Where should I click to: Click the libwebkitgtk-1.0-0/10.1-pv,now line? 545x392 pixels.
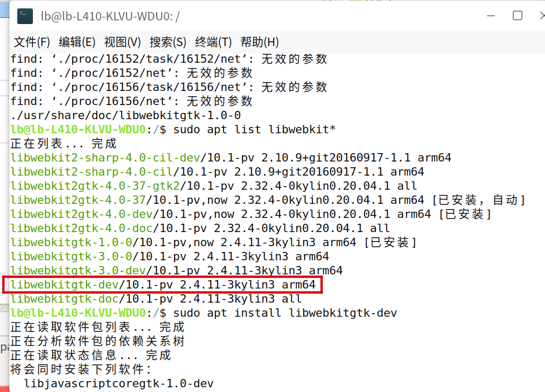click(x=213, y=242)
